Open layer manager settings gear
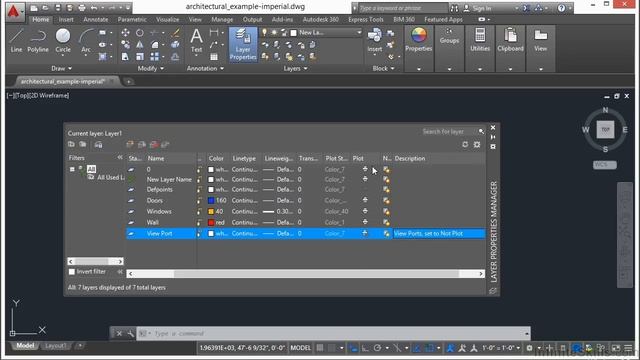This screenshot has height=360, width=640. [477, 144]
